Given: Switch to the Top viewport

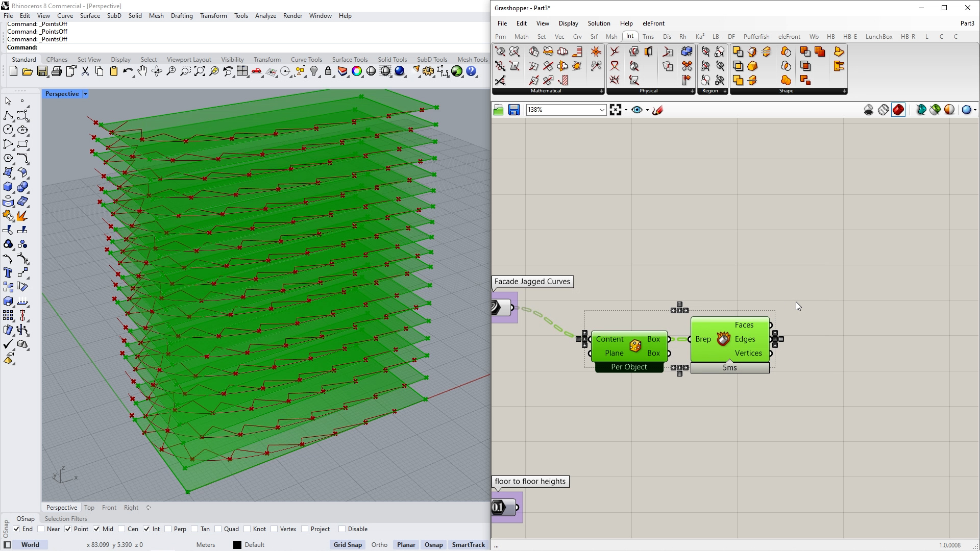Looking at the screenshot, I should (89, 507).
